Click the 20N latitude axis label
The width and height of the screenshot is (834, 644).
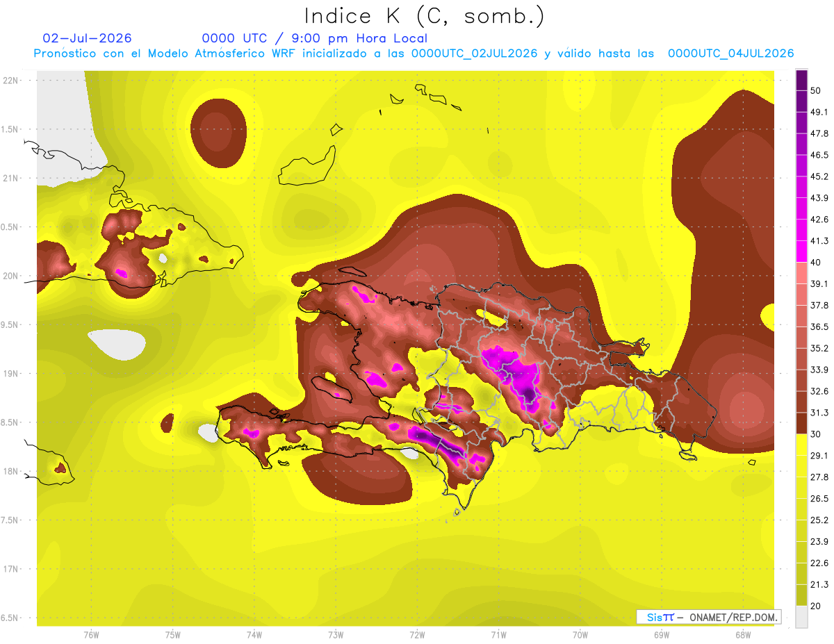coord(10,276)
